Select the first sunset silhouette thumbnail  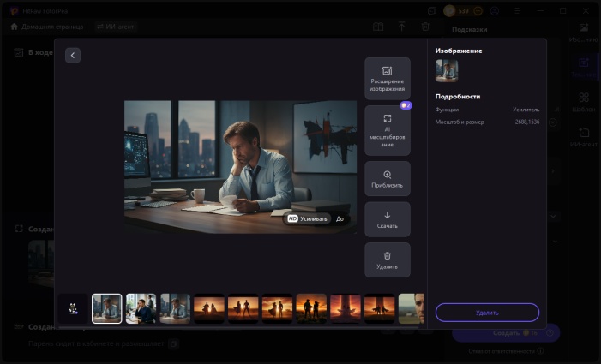click(x=209, y=308)
